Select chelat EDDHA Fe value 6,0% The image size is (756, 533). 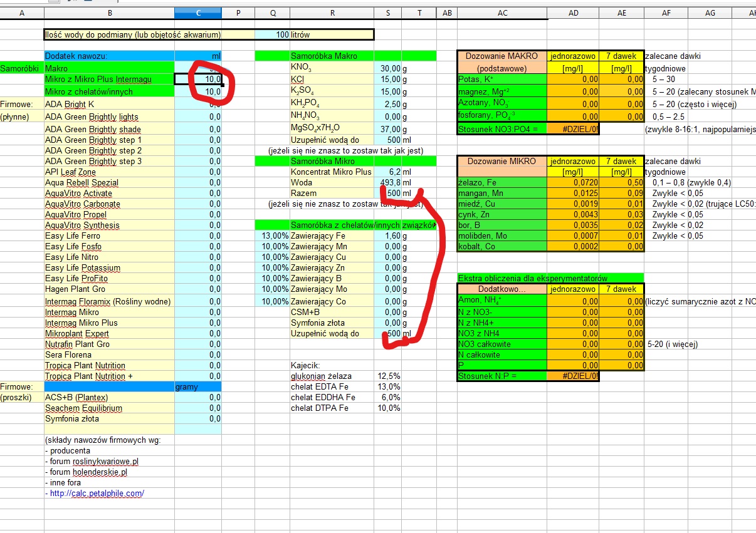pyautogui.click(x=387, y=398)
